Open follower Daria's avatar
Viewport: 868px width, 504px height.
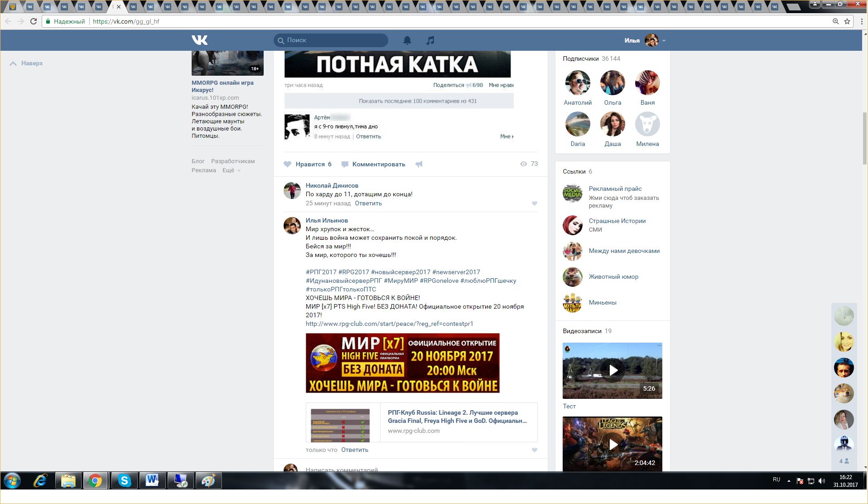coord(578,124)
